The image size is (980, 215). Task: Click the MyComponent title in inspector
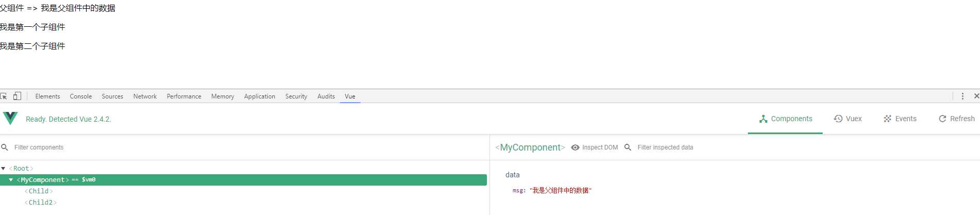(x=530, y=147)
